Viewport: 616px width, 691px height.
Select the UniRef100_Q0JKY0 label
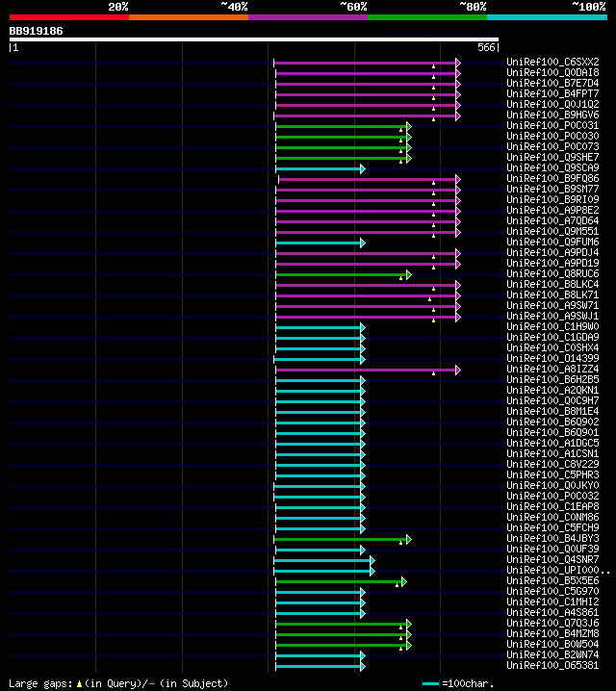pos(552,485)
